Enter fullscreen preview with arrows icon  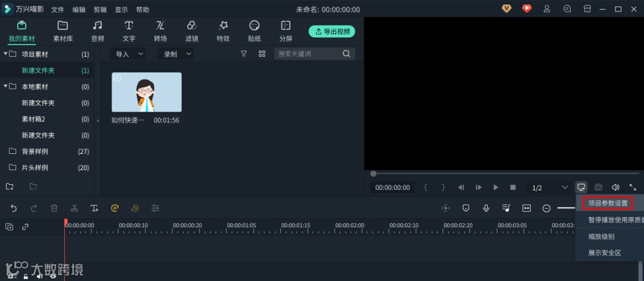[x=633, y=187]
